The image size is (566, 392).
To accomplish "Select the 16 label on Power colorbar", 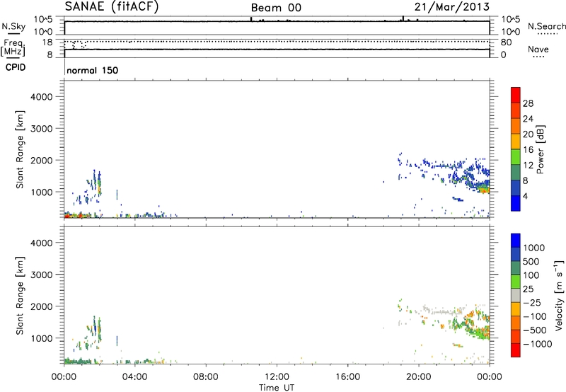I will tap(528, 150).
